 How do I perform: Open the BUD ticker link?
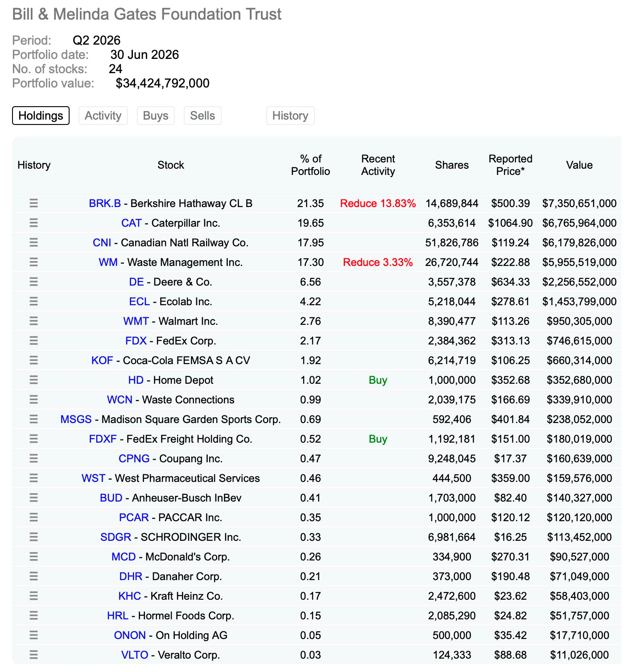tap(112, 498)
